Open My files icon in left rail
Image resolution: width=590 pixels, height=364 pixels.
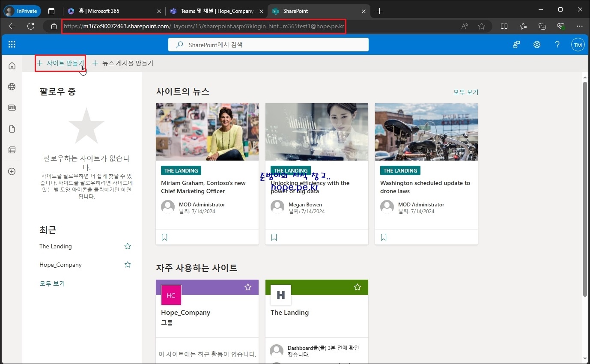coord(12,129)
